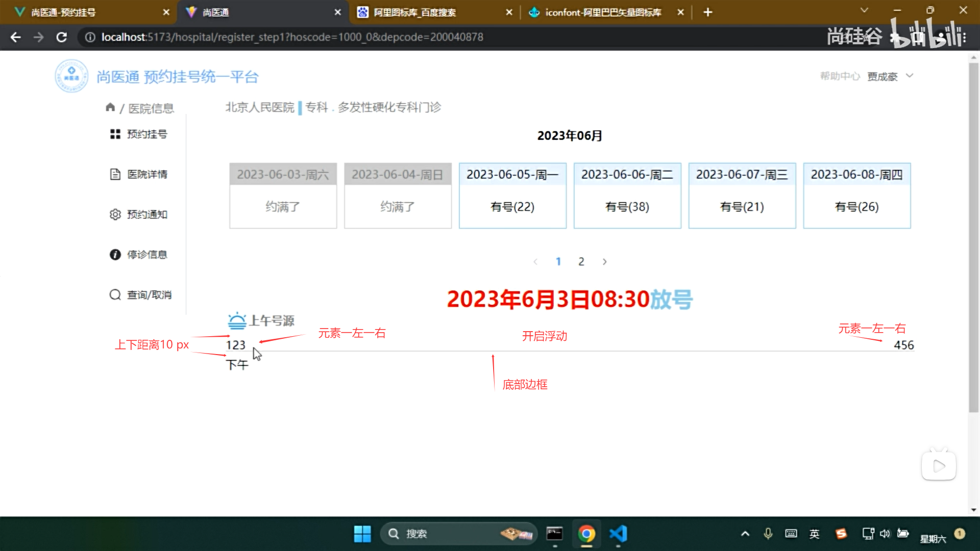Choose the 2023-06-07 Wednesday slot
980x551 pixels.
pos(742,195)
